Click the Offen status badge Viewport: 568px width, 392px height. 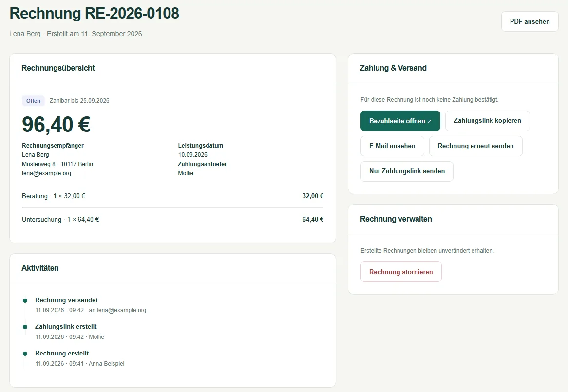(x=33, y=101)
